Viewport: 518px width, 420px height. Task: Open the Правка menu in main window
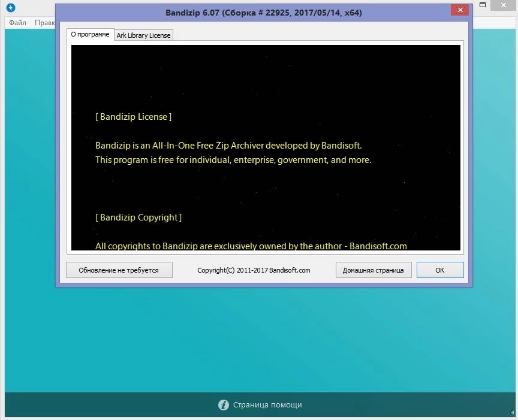(44, 22)
